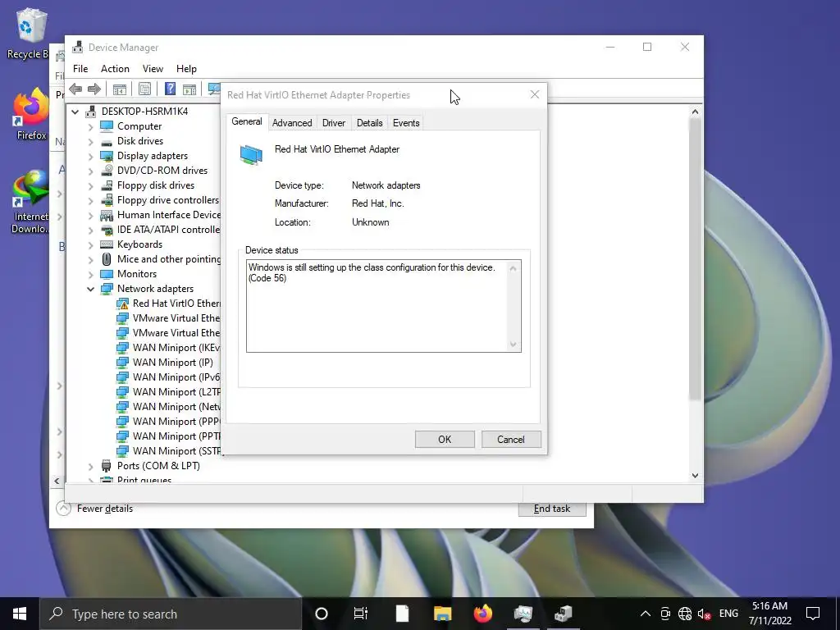Click the Device Manager taskbar button
This screenshot has width=840, height=630.
tap(563, 614)
